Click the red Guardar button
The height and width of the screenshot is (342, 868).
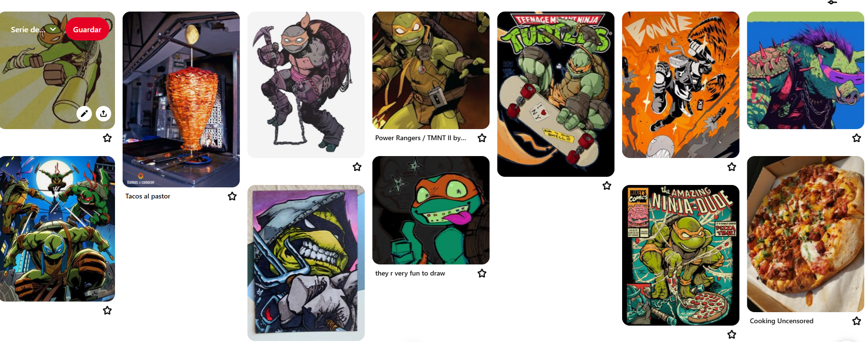[87, 29]
